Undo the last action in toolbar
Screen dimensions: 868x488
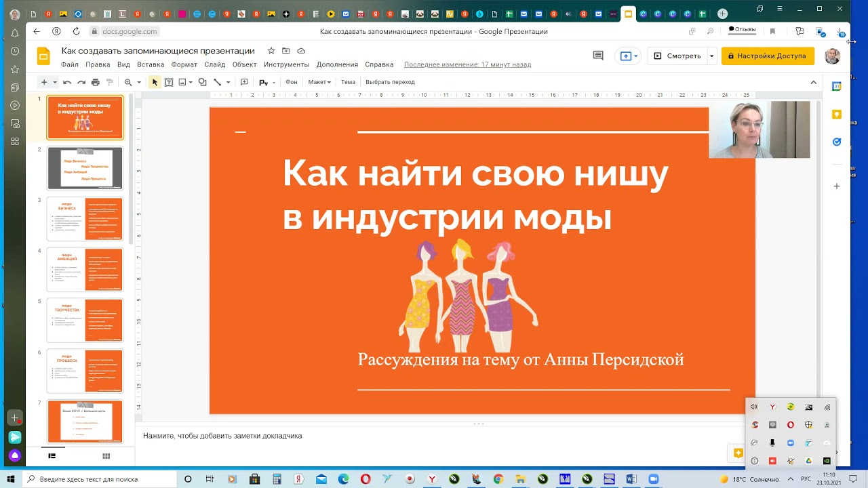coord(67,82)
